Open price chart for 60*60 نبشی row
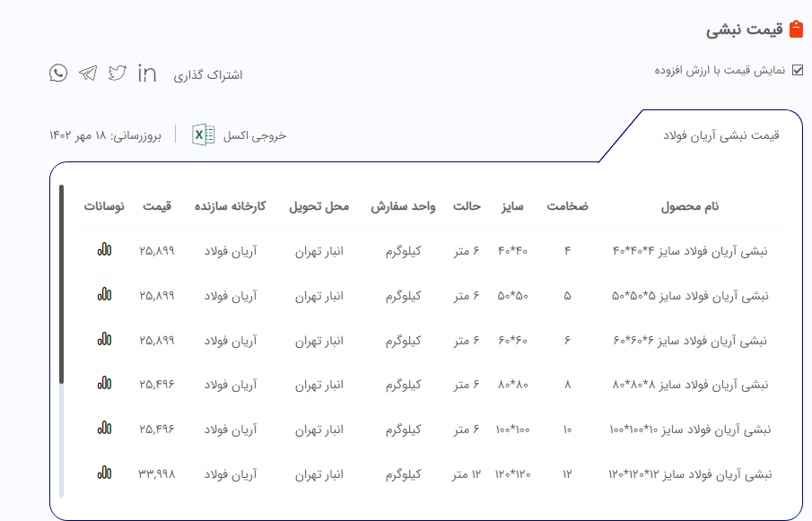Screen dimensions: 812x521 click(x=105, y=339)
